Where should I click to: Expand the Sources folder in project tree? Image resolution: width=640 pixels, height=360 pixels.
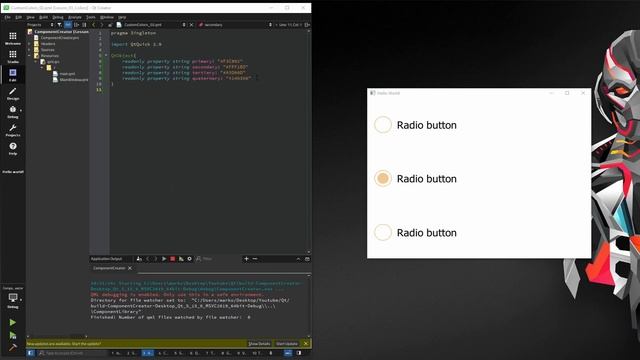point(29,50)
